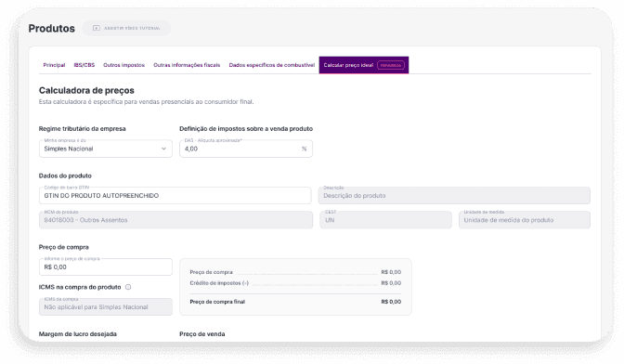This screenshot has width=624, height=364.
Task: Click the info icon next to ICMS na compra
Action: 128,287
